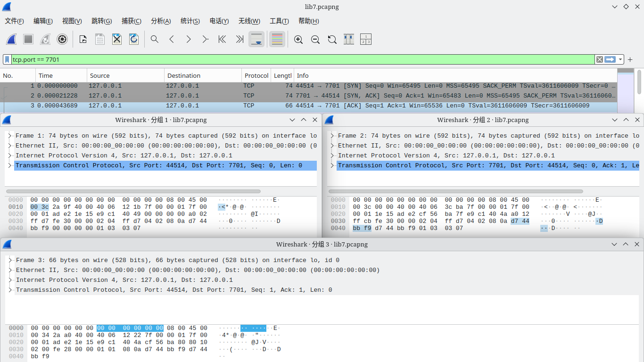
Task: Apply the display filter with arrow button
Action: pyautogui.click(x=610, y=59)
